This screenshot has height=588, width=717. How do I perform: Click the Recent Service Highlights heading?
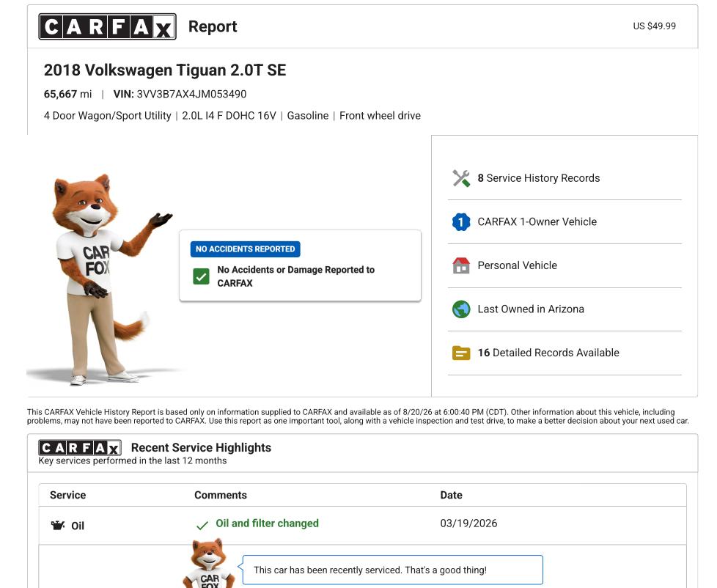click(x=201, y=448)
